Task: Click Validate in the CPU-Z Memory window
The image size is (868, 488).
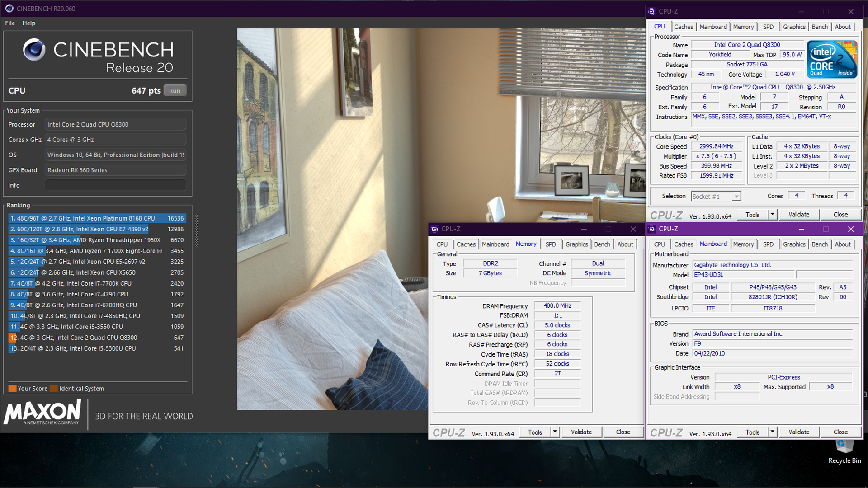Action: [581, 432]
